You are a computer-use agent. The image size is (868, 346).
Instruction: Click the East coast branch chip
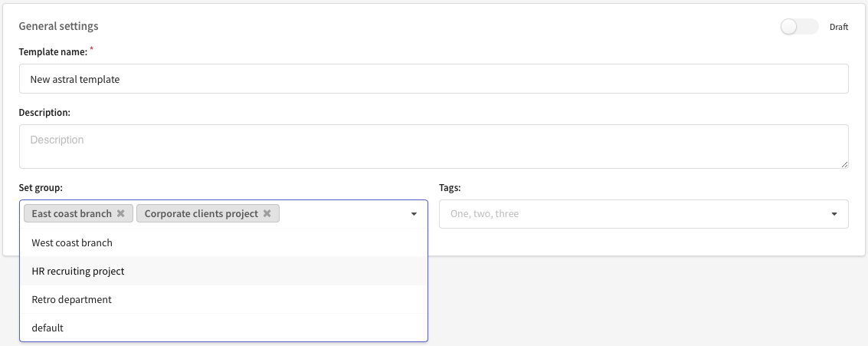tap(72, 213)
